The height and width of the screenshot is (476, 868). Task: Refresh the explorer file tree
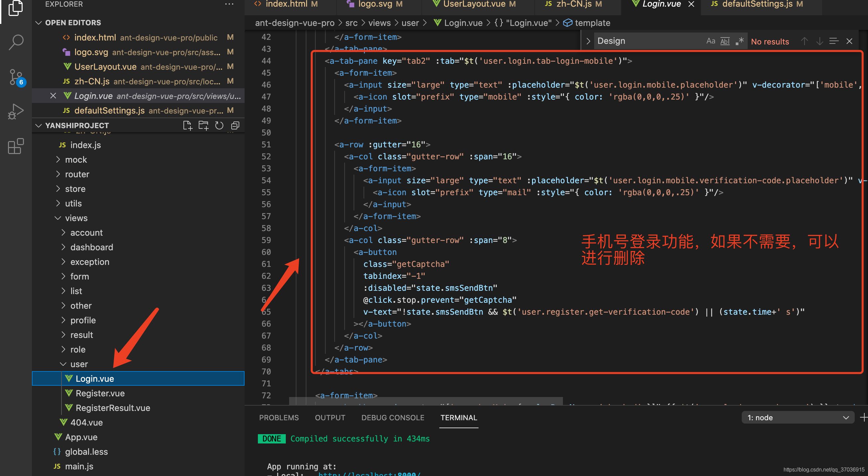[219, 125]
